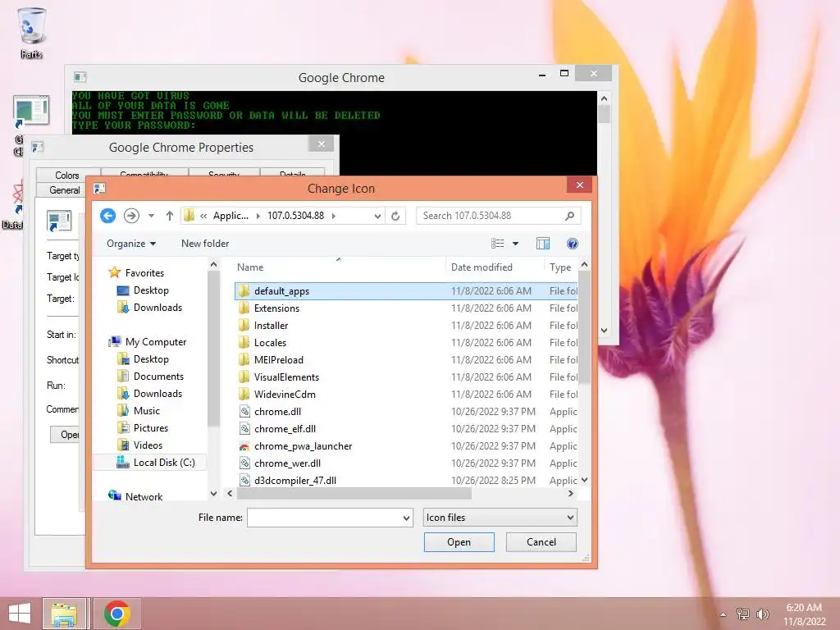Select the chrome_elf.dll file
840x630 pixels.
click(x=285, y=428)
